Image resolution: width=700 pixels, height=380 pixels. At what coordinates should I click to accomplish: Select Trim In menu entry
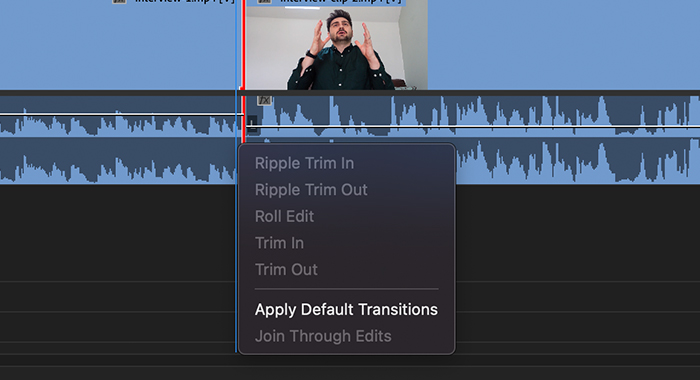tap(279, 243)
